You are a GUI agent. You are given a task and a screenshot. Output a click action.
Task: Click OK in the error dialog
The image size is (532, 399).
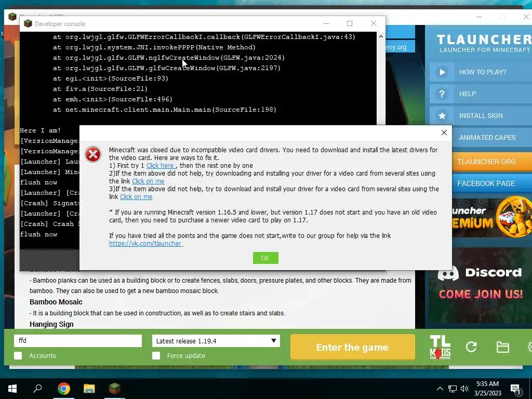coord(265,258)
